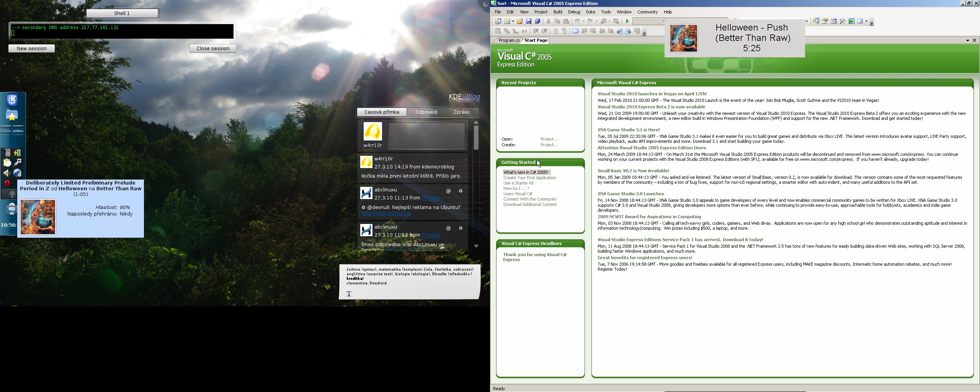
Task: Click Open File folder icon
Action: [x=520, y=21]
